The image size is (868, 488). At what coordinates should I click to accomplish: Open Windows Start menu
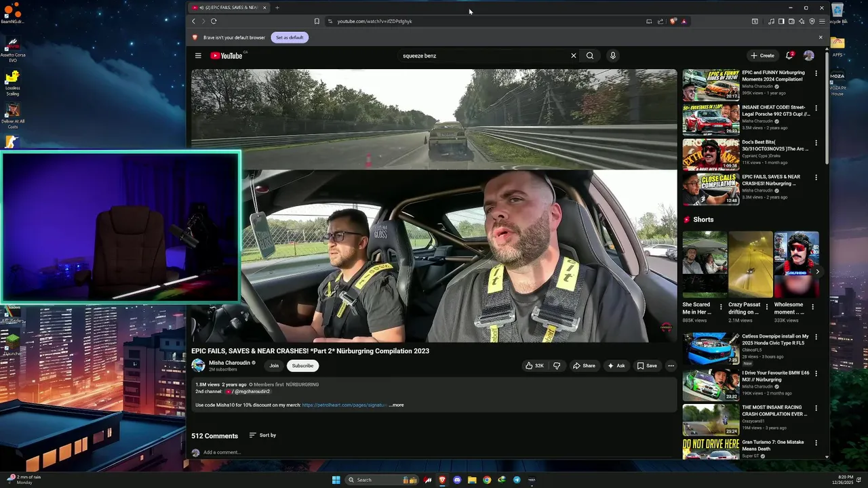336,480
